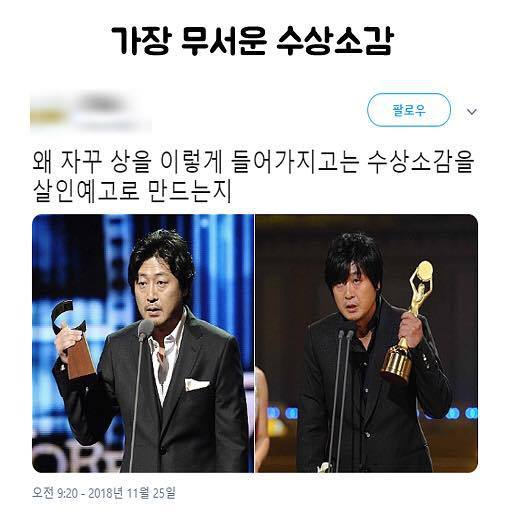Click the white pocket square on the suit

[x=197, y=384]
